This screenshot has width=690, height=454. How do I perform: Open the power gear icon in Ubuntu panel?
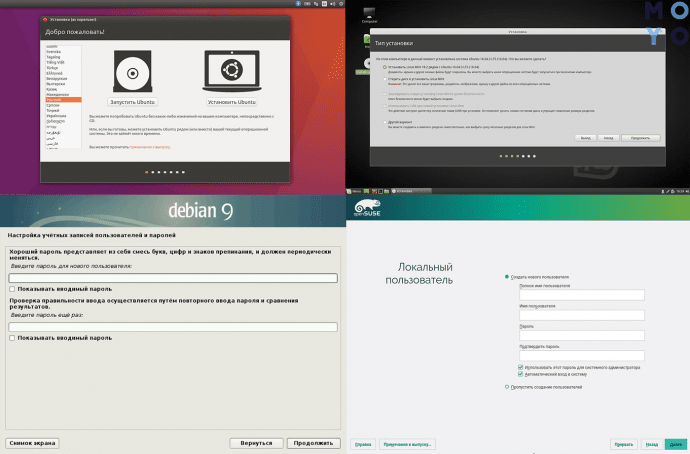click(x=341, y=4)
